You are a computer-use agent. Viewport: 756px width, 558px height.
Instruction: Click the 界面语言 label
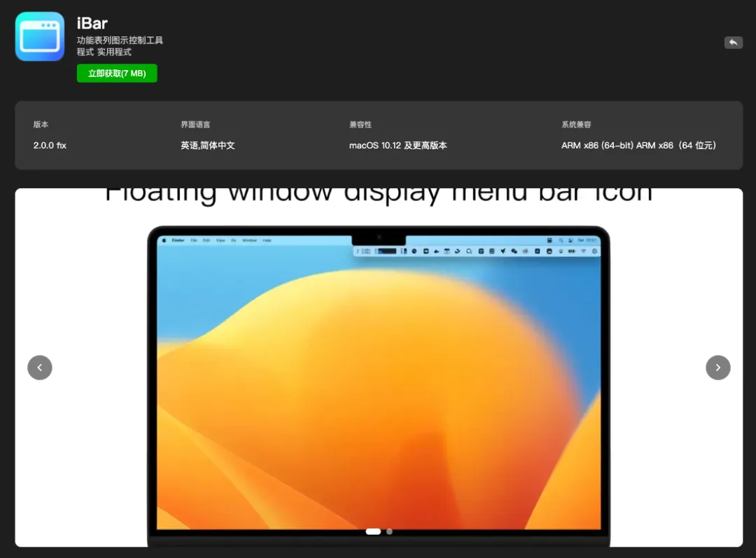[195, 125]
